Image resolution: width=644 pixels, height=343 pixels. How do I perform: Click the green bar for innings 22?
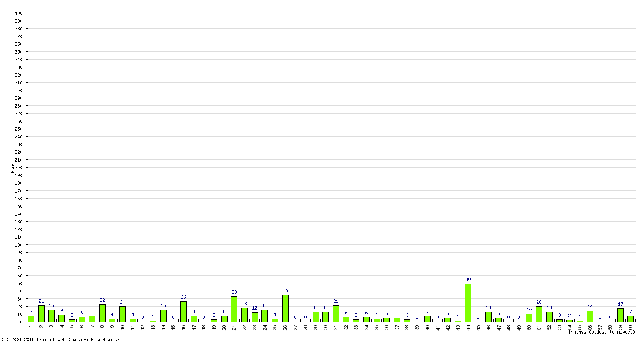(x=244, y=315)
